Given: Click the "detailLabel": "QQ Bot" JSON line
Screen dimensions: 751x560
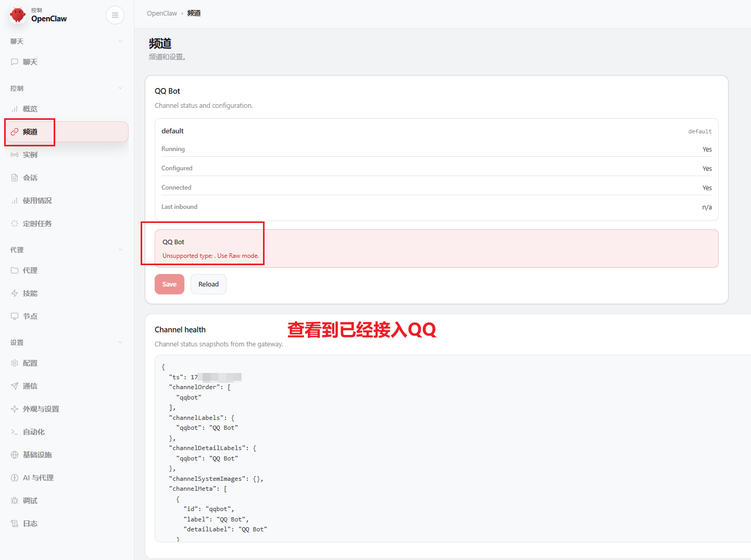Looking at the screenshot, I should point(225,529).
